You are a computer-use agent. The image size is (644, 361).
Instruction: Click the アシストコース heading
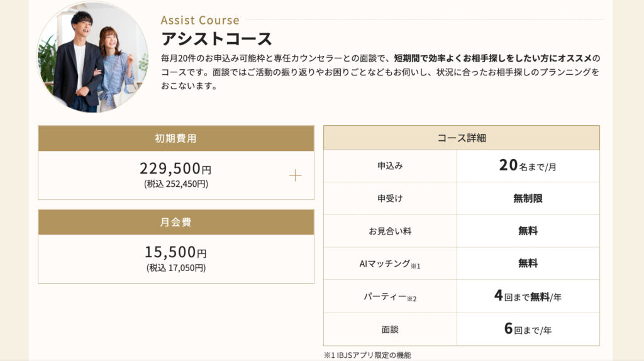216,39
